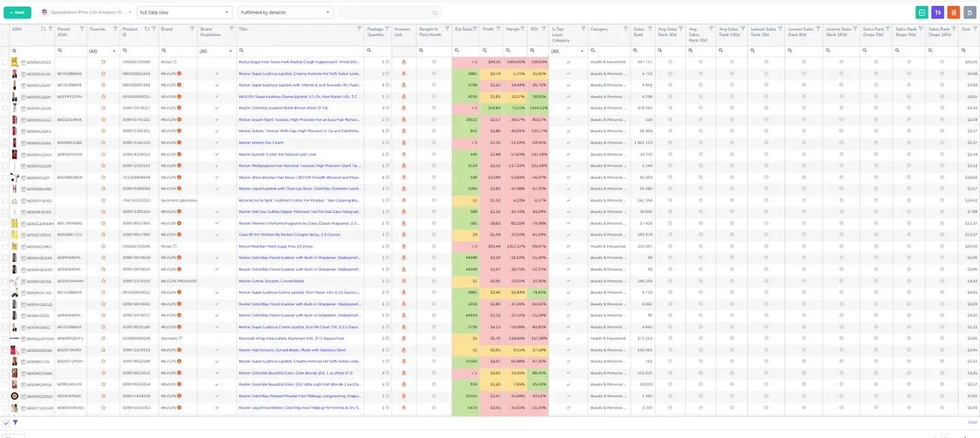Open Amazon link icon for Revlon Eyelash Curler row
Viewport: 980px width, 438px height.
pos(404,154)
